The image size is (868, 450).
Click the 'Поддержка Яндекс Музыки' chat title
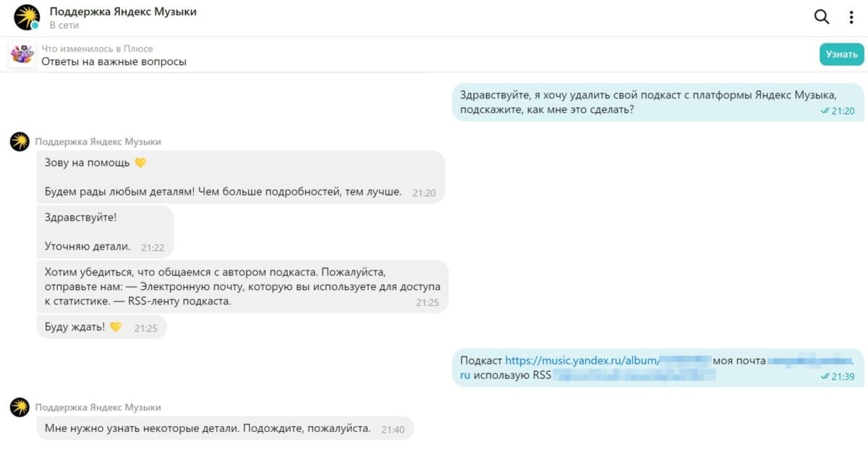(x=121, y=11)
